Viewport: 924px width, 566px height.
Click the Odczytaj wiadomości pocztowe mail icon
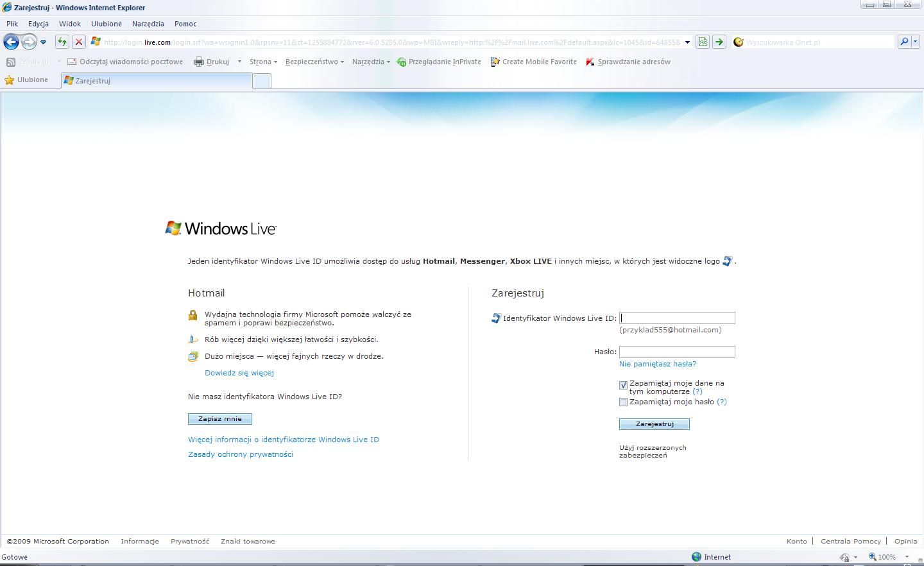[72, 62]
